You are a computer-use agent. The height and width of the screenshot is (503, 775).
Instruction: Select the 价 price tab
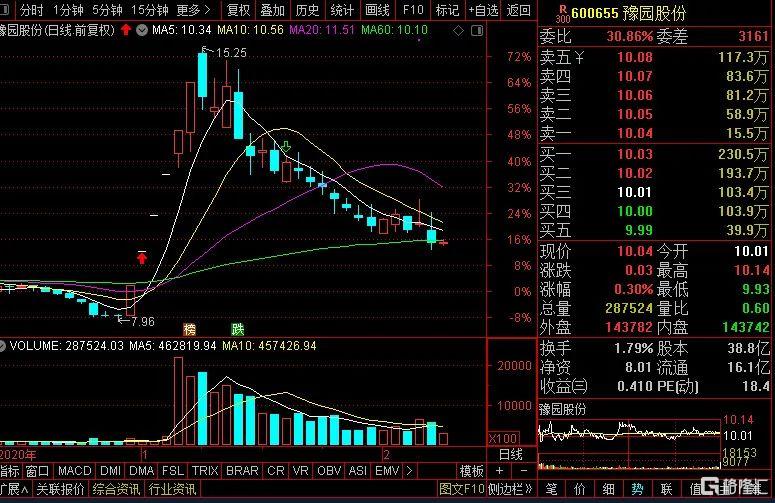click(580, 489)
